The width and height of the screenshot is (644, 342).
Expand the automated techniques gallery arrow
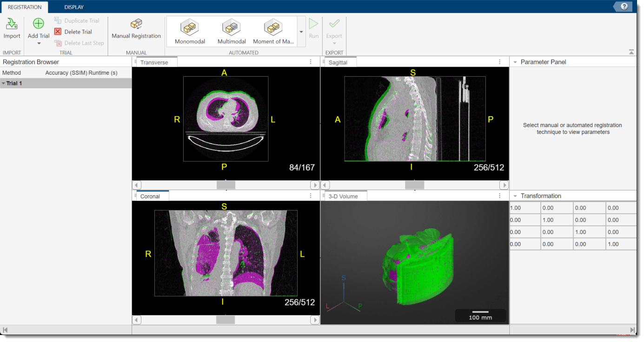pos(301,32)
